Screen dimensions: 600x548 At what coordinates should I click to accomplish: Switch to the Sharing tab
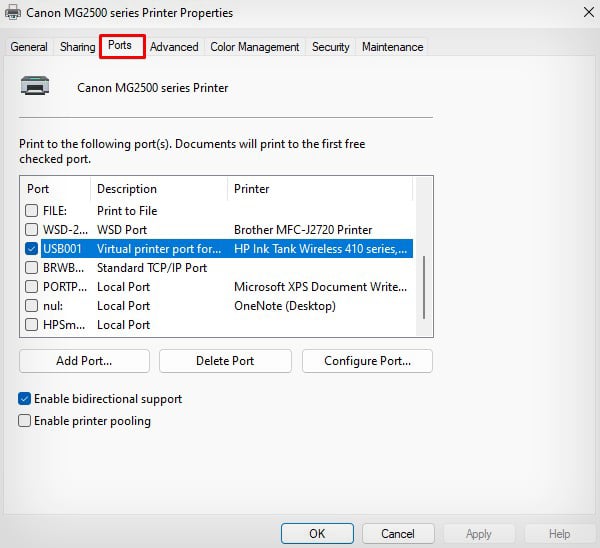tap(77, 47)
